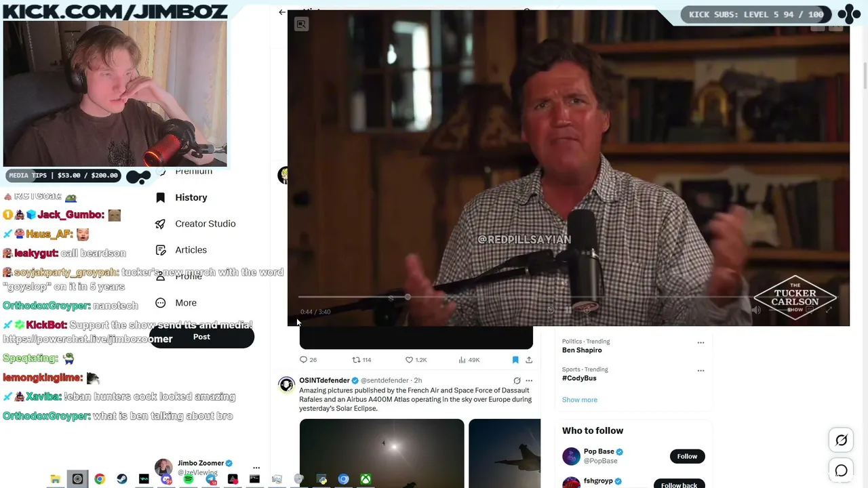Click the Post button

[x=201, y=337]
